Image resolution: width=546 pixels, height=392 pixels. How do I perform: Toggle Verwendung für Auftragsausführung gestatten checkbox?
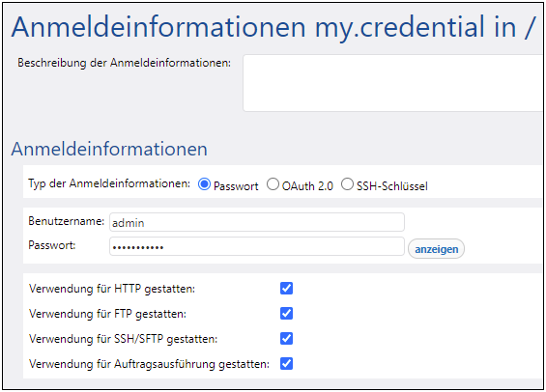(286, 364)
